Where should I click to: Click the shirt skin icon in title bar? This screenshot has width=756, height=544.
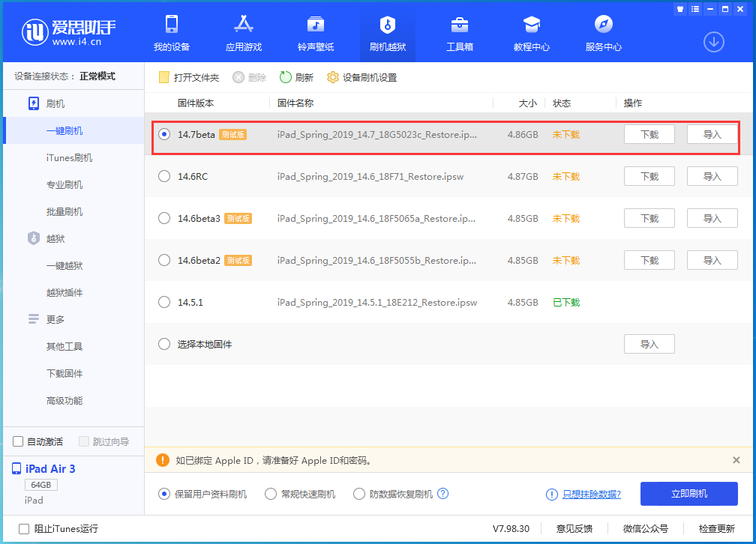point(680,9)
